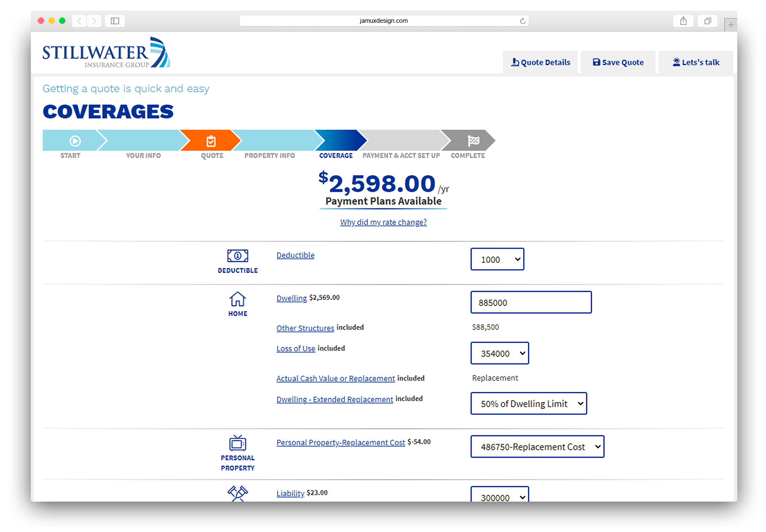Click the browser address bar jamuxdesign.com
Viewport: 766px width, 532px height.
pyautogui.click(x=384, y=21)
